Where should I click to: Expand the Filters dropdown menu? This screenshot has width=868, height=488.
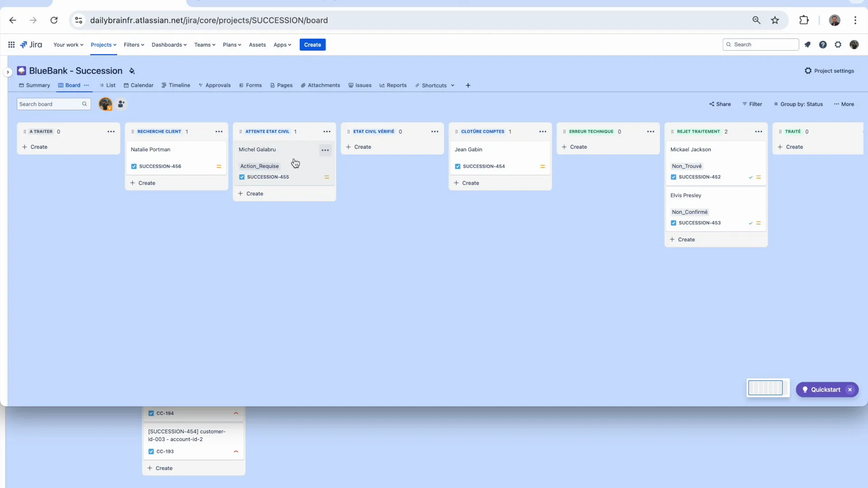point(134,45)
